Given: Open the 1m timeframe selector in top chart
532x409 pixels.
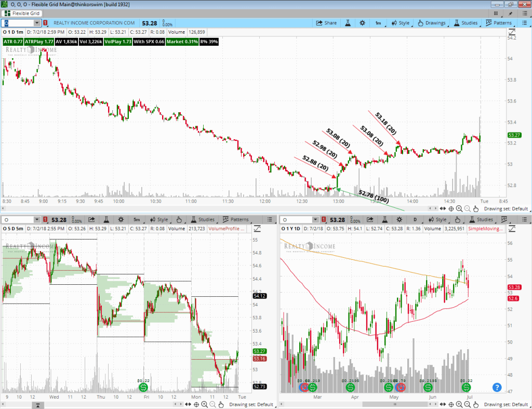Looking at the screenshot, I should (378, 23).
